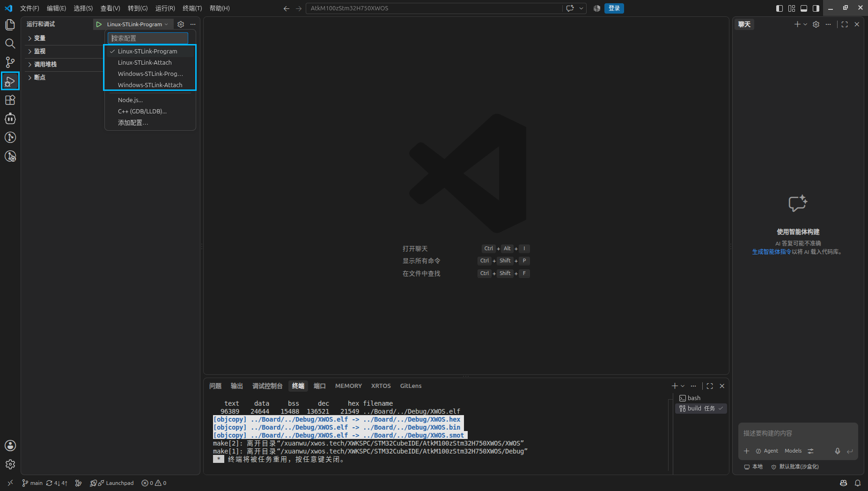Image resolution: width=868 pixels, height=491 pixels.
Task: Click 默认批准(沙盒化) in chat footer
Action: 795,467
